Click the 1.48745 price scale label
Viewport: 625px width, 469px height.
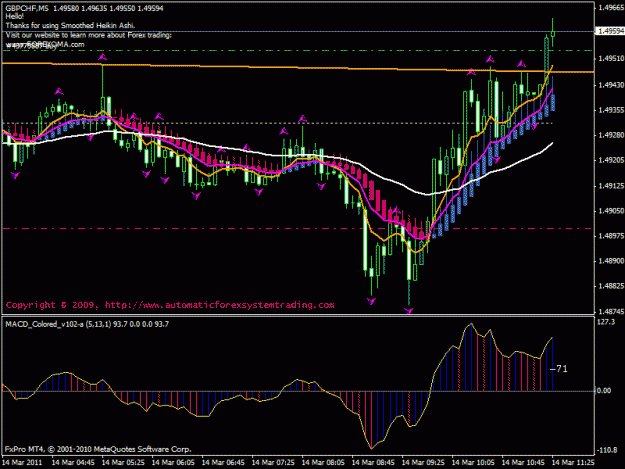tap(611, 312)
